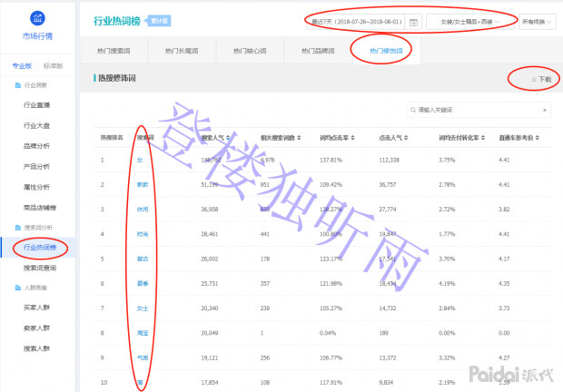Image resolution: width=563 pixels, height=392 pixels.
Task: Click the search word link 休闲 in row 3
Action: (x=143, y=210)
